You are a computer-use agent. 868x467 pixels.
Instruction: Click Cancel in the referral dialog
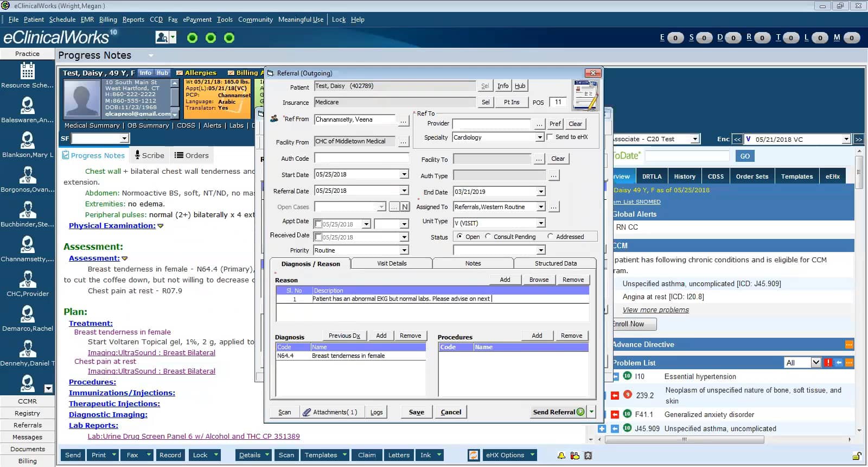pos(451,412)
